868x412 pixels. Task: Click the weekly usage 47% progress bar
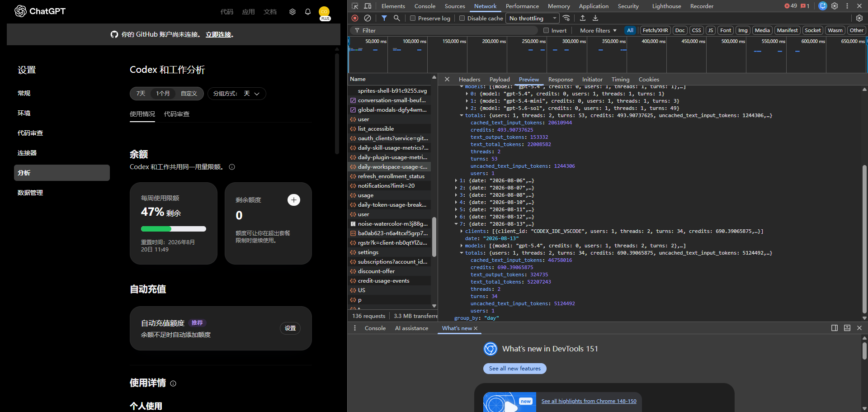click(x=174, y=229)
